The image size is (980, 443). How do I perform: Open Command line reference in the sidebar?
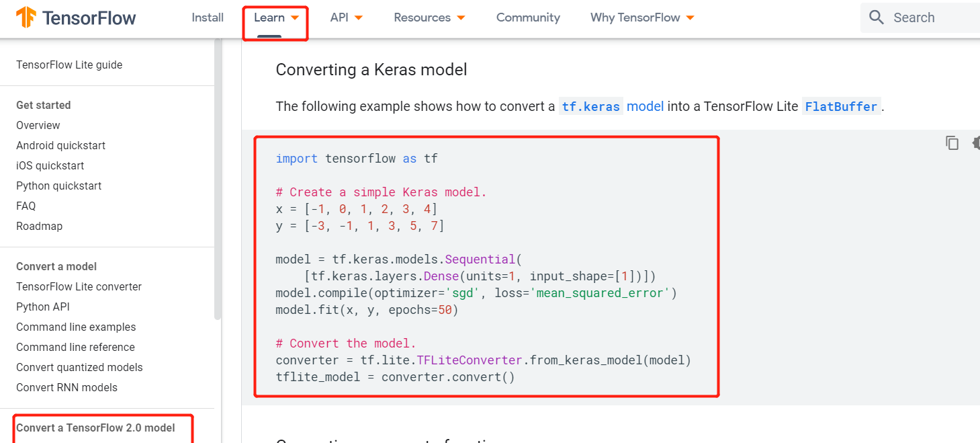point(75,347)
